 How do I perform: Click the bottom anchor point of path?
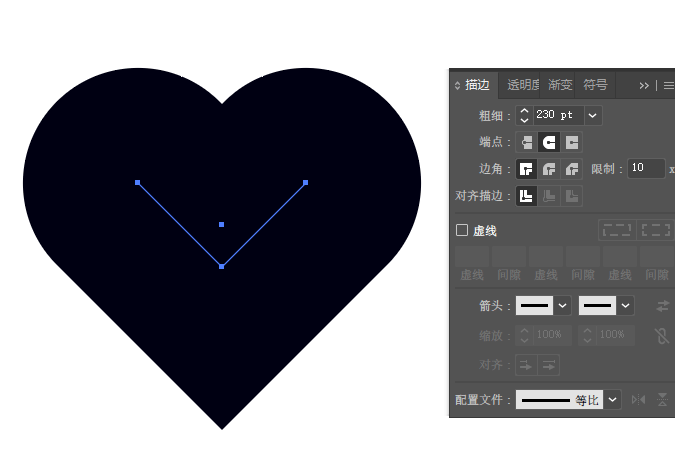(221, 266)
